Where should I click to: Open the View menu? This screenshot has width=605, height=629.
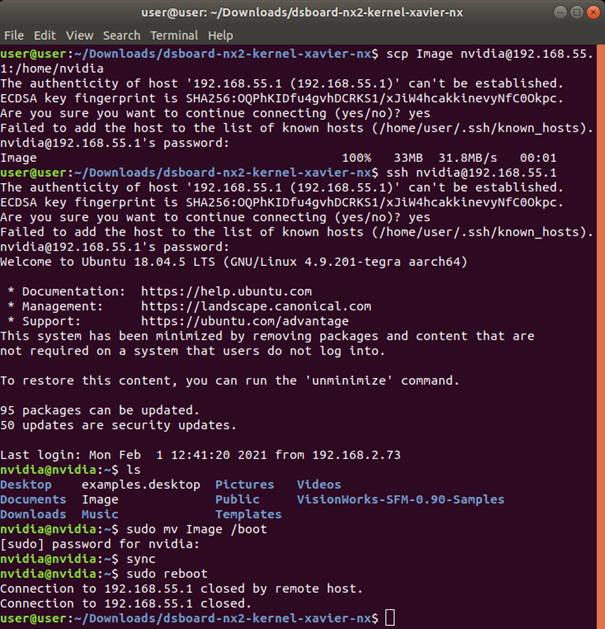click(79, 35)
